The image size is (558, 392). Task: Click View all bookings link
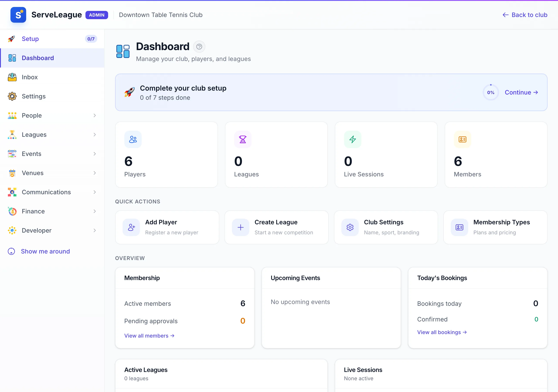tap(442, 333)
